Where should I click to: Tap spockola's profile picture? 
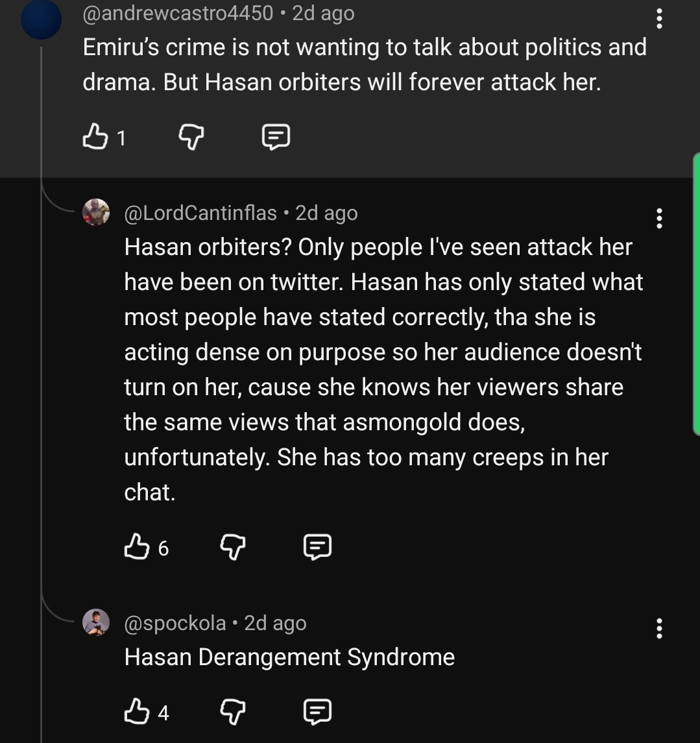[x=96, y=622]
